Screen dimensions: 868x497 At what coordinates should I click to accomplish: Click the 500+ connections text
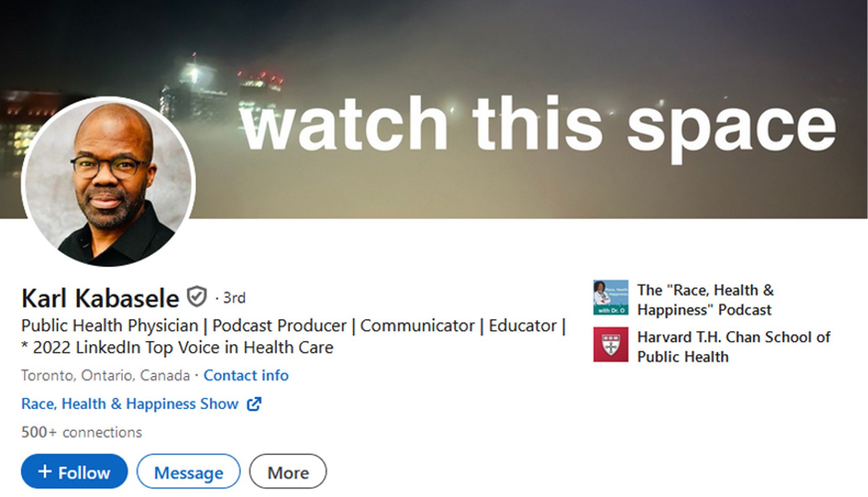click(x=82, y=432)
